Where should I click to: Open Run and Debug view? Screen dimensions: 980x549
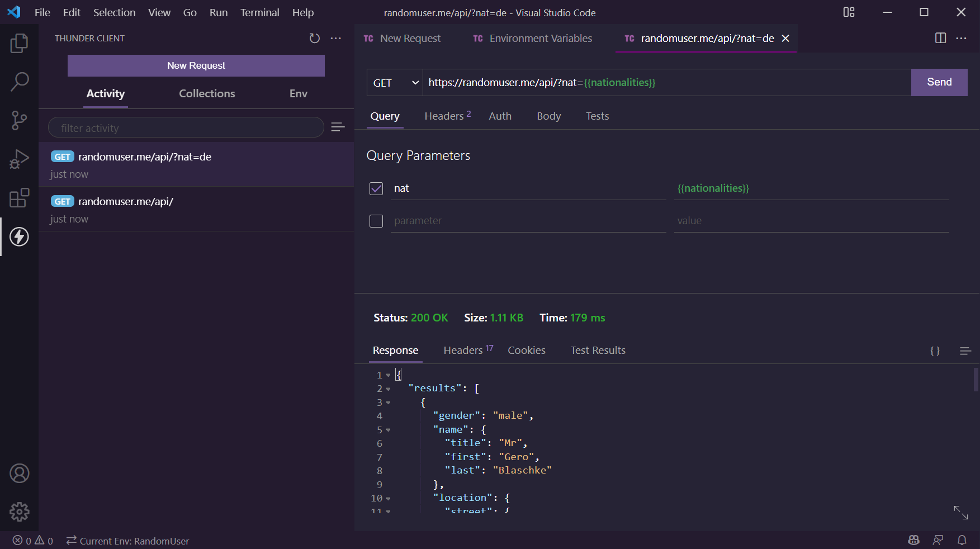coord(19,159)
